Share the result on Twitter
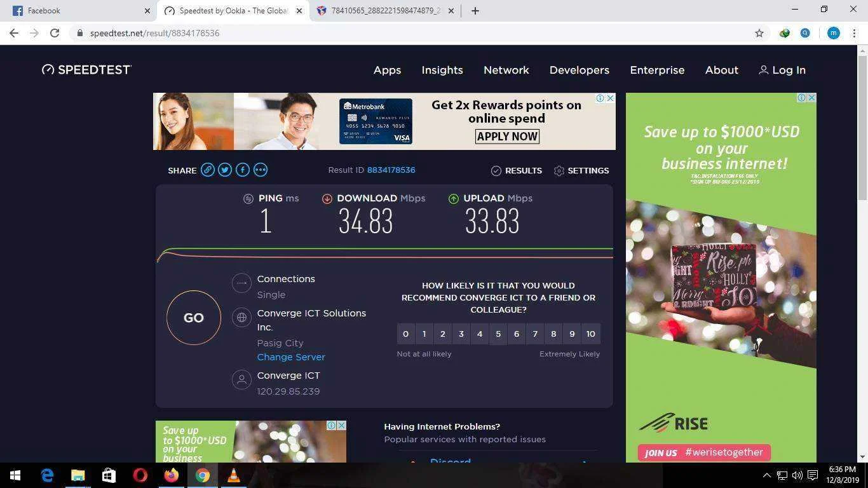Image resolution: width=868 pixels, height=488 pixels. point(225,170)
